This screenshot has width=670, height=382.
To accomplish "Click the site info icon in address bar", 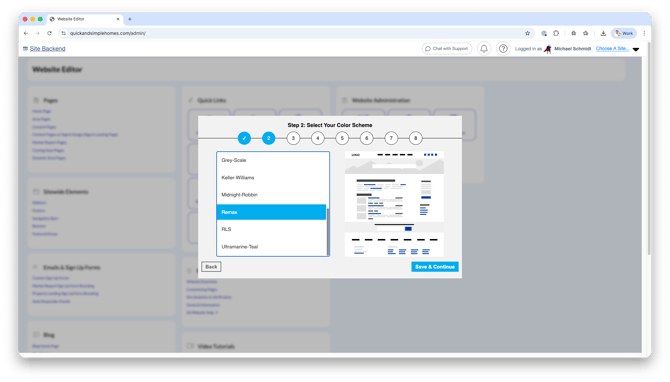I will point(64,33).
